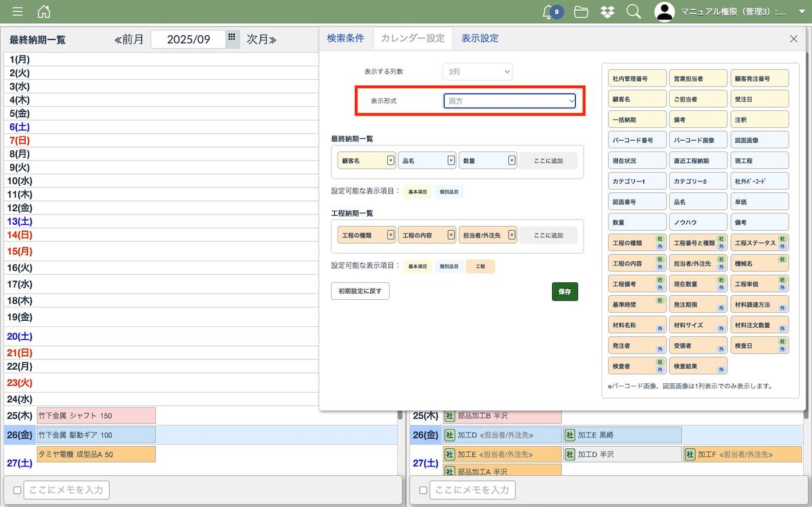
Task: Switch to the 検索条件 tab
Action: coord(345,39)
